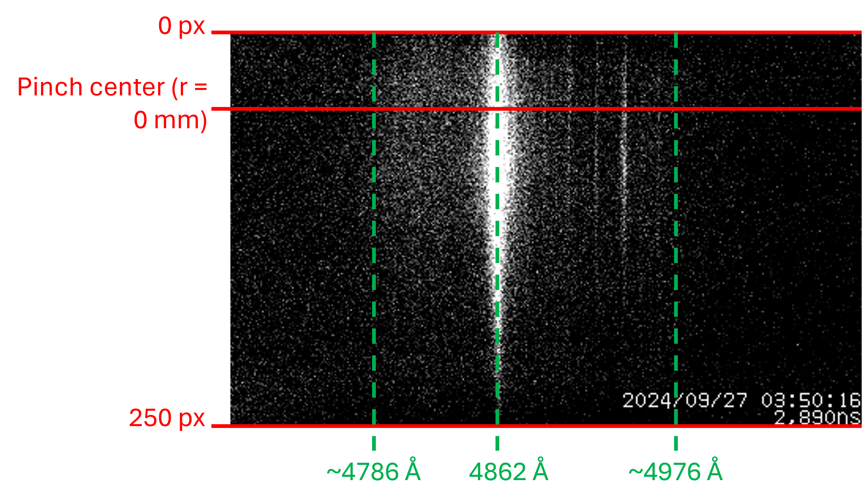Screen dimensions: 862x504
Task: Click the '~4976 Å' wavelength label
Action: point(676,472)
